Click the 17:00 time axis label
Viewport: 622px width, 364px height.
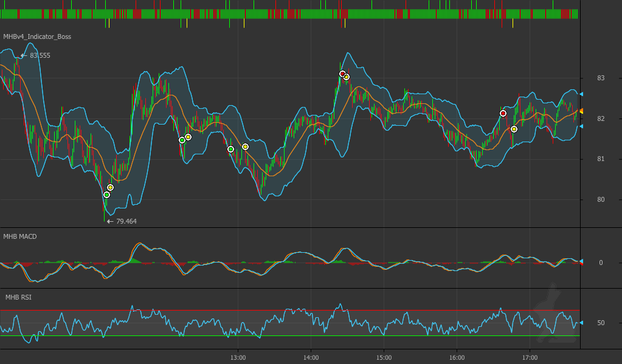click(x=530, y=358)
